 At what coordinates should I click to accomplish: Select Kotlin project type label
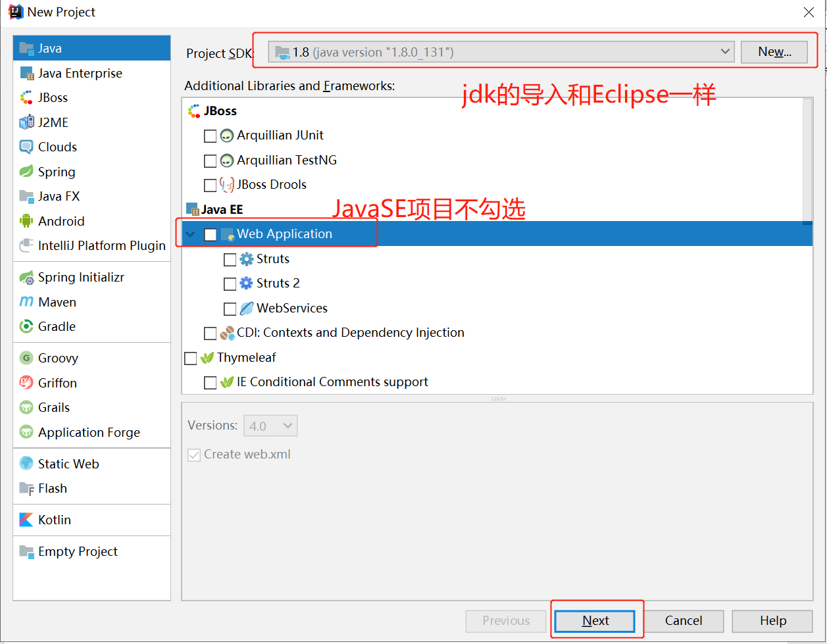(55, 520)
